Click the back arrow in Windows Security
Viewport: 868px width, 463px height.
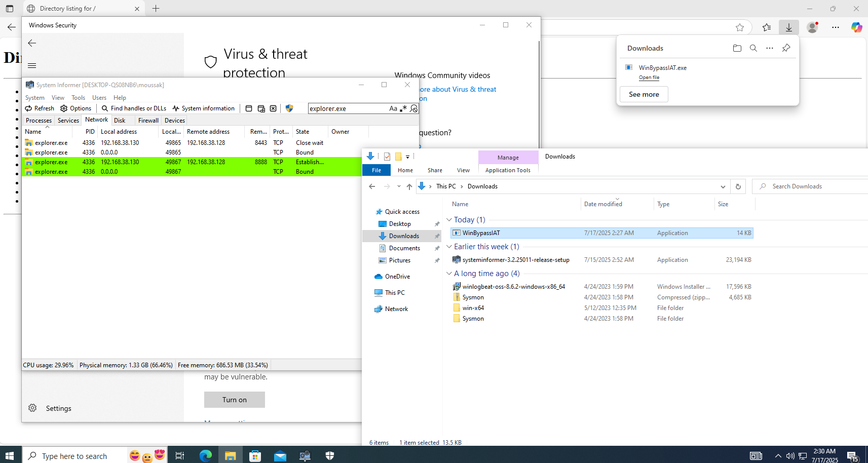(x=32, y=43)
